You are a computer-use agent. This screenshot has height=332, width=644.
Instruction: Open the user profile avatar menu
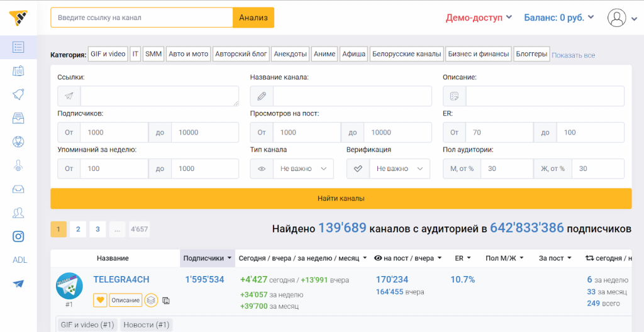622,18
